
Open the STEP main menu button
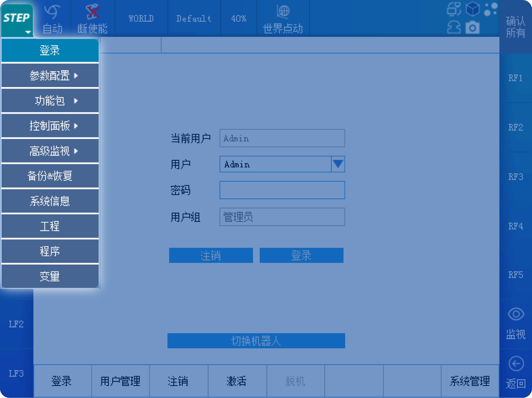(17, 20)
